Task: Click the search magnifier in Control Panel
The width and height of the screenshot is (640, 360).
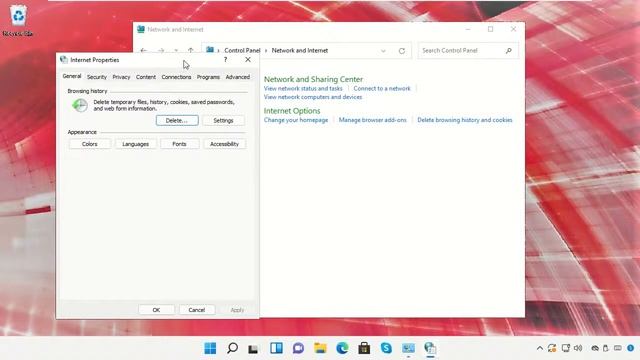Action: 509,51
